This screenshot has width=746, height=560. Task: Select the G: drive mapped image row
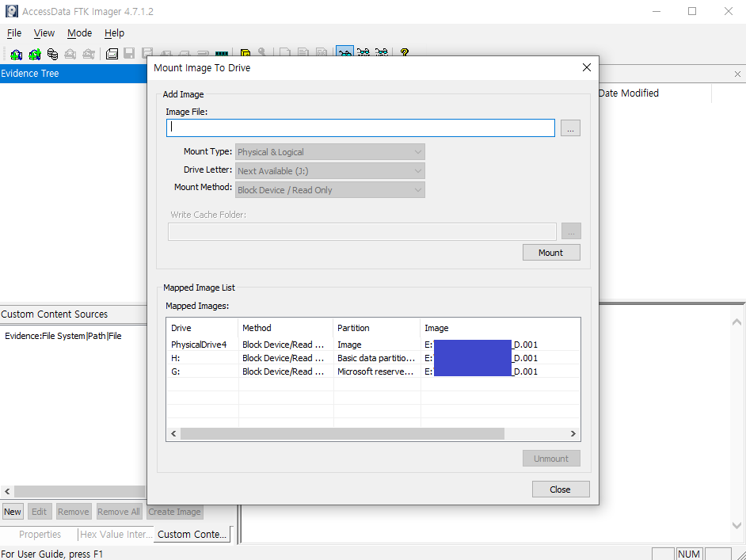tap(373, 371)
